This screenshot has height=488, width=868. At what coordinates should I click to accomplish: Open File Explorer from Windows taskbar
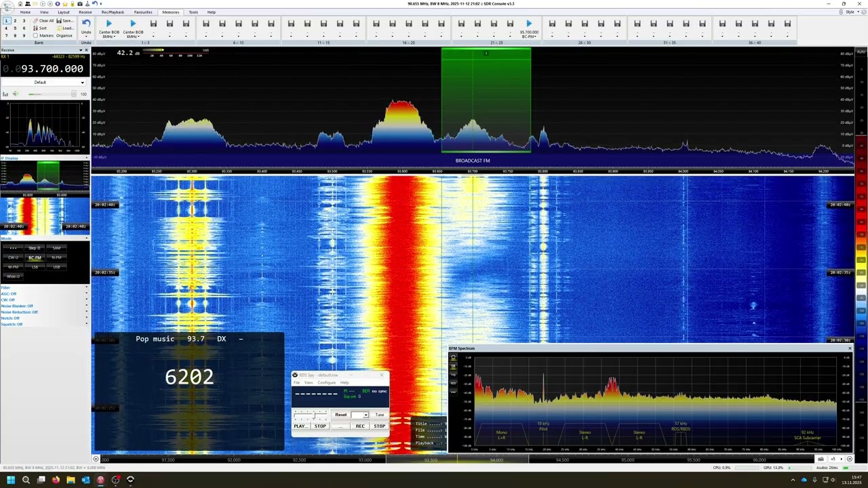[71, 480]
